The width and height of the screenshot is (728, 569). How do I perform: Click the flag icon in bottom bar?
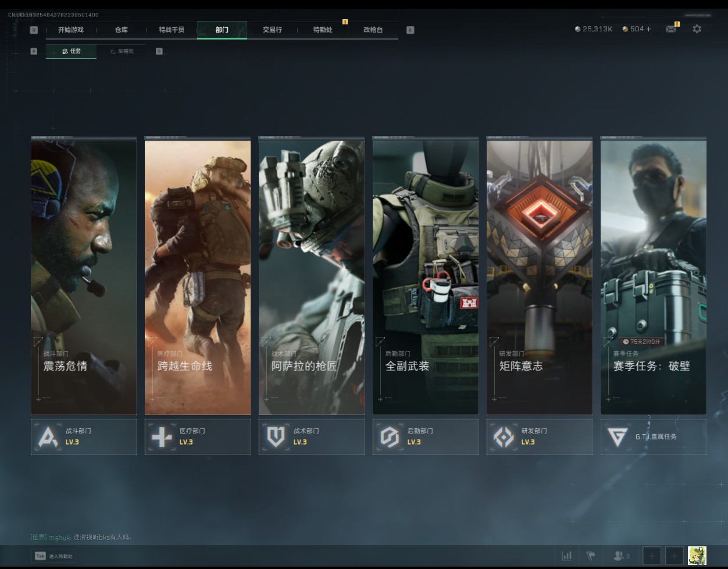pos(591,556)
